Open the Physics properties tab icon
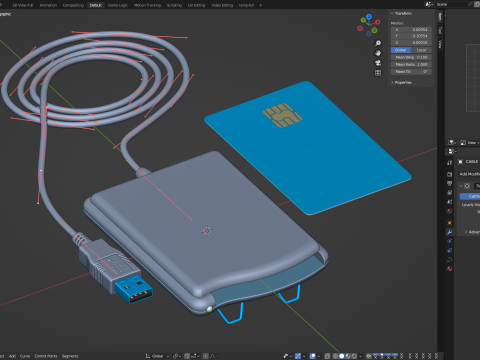The image size is (480, 360). tap(450, 241)
